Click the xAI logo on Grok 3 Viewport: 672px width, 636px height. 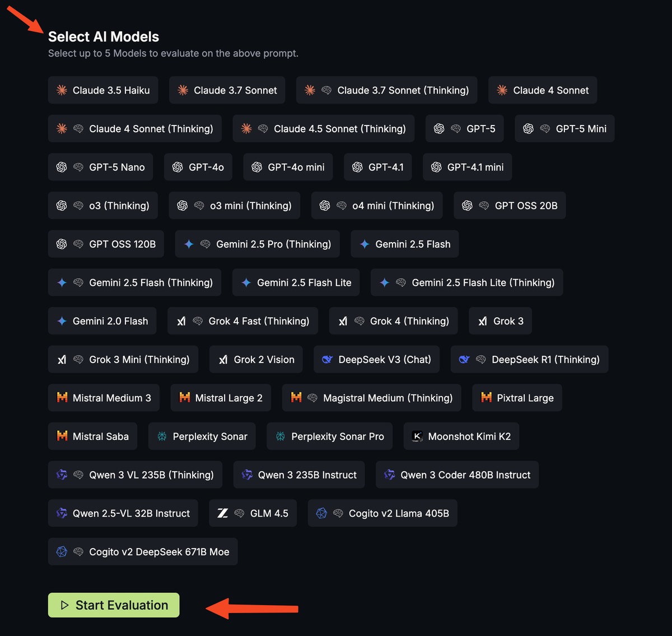[482, 321]
